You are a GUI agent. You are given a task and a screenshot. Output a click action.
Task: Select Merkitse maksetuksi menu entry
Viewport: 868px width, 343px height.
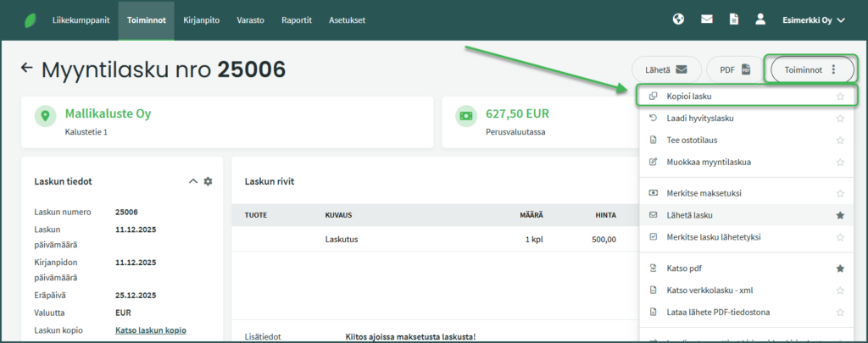(704, 194)
